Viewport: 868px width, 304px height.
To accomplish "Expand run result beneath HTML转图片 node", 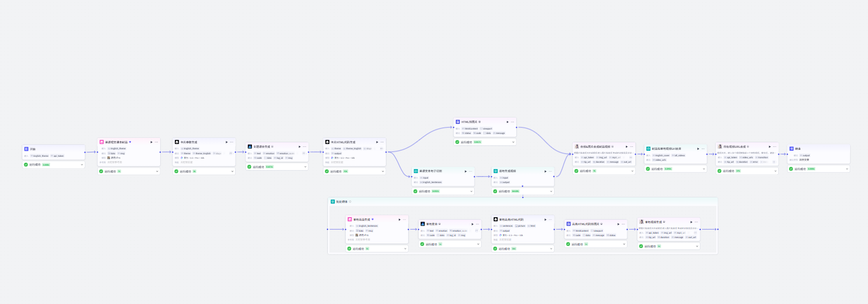I will click(513, 142).
